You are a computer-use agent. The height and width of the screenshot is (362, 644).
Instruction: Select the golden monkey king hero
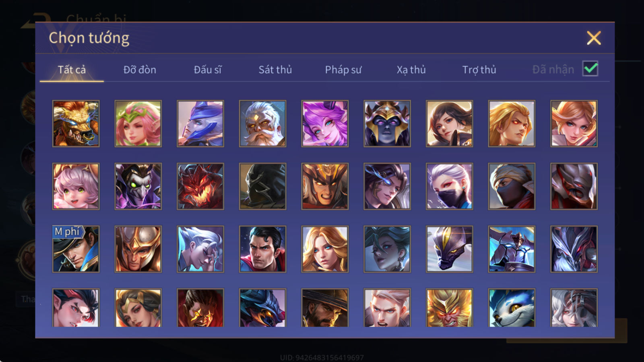pyautogui.click(x=449, y=308)
